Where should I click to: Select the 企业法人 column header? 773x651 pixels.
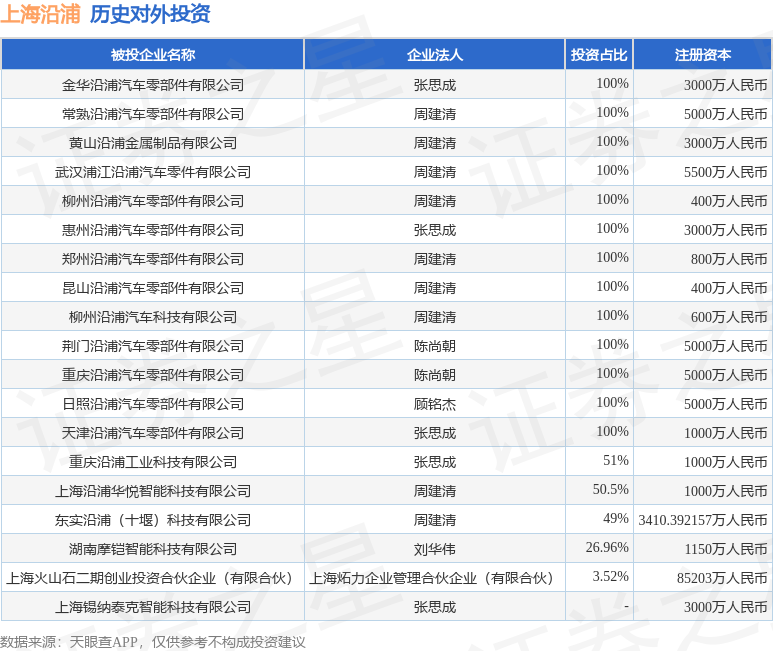(x=434, y=55)
